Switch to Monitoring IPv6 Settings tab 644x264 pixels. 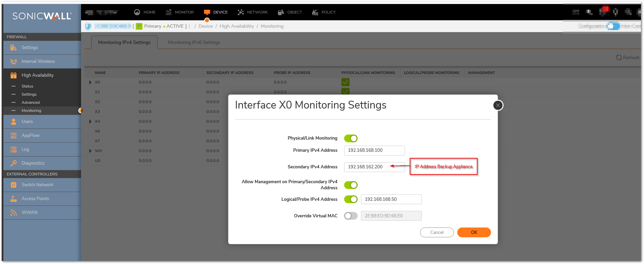194,42
